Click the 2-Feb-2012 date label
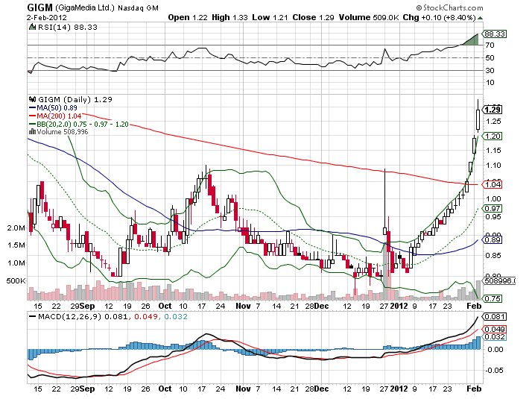Image resolution: width=532 pixels, height=399 pixels. (x=47, y=18)
